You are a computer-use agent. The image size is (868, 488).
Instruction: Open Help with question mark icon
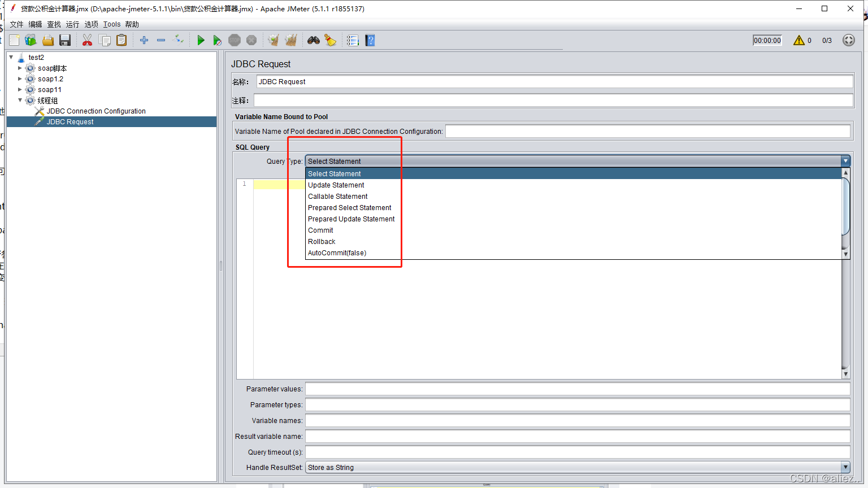point(370,40)
